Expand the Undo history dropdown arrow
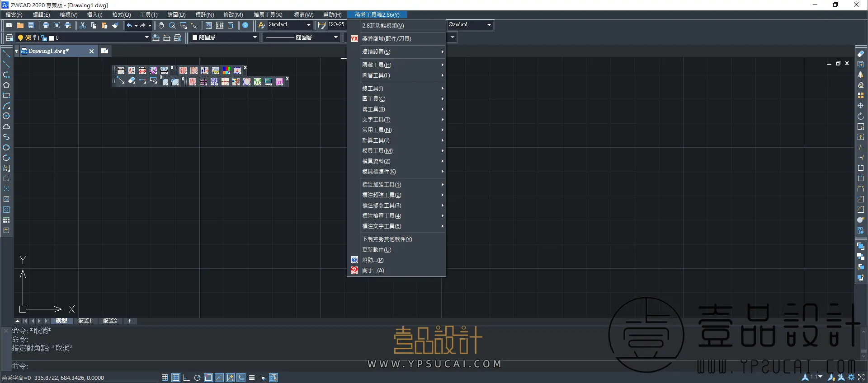 (x=137, y=26)
